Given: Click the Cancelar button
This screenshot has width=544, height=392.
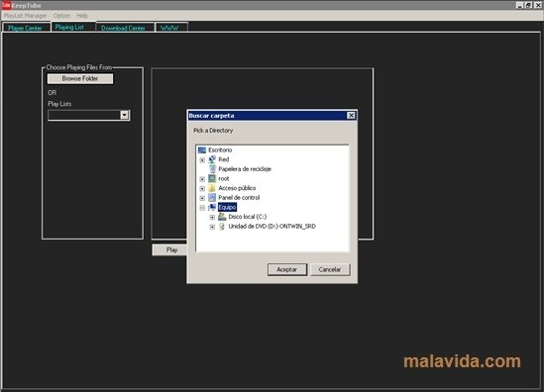Looking at the screenshot, I should click(330, 269).
